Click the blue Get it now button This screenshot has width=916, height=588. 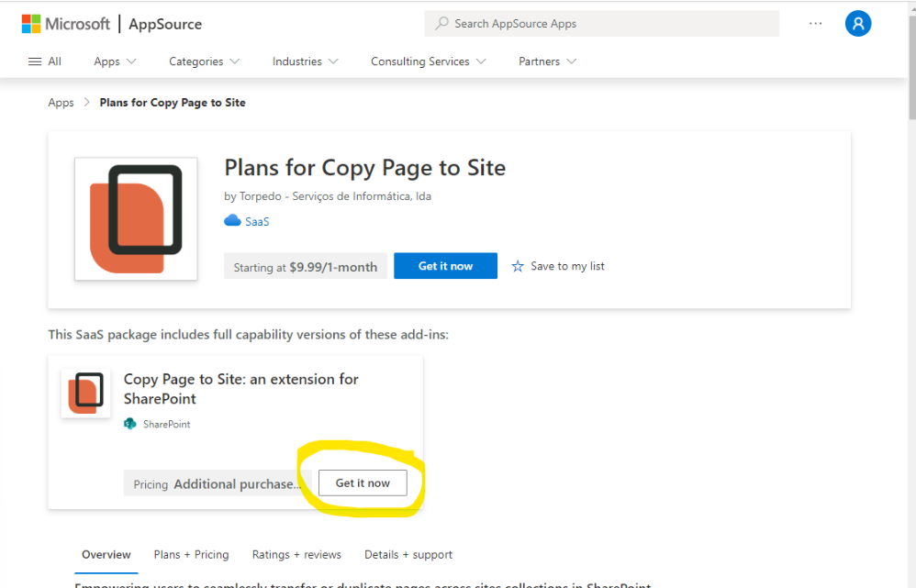tap(446, 266)
